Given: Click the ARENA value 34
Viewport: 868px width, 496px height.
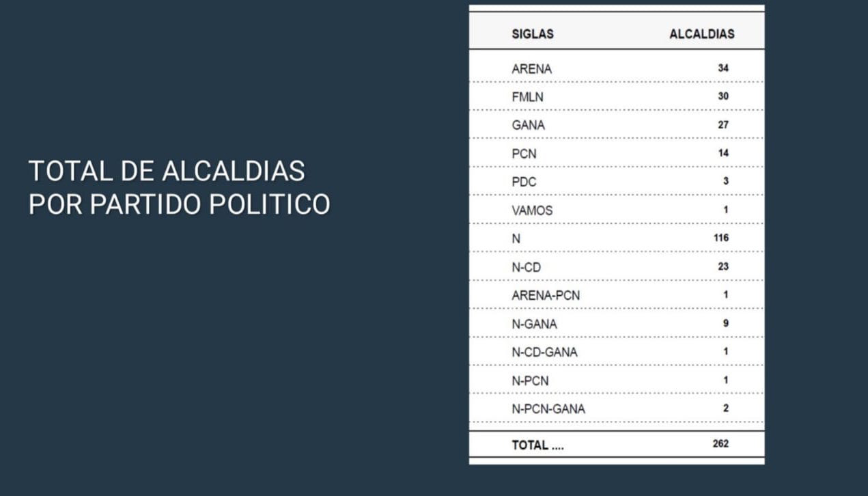Looking at the screenshot, I should tap(723, 68).
